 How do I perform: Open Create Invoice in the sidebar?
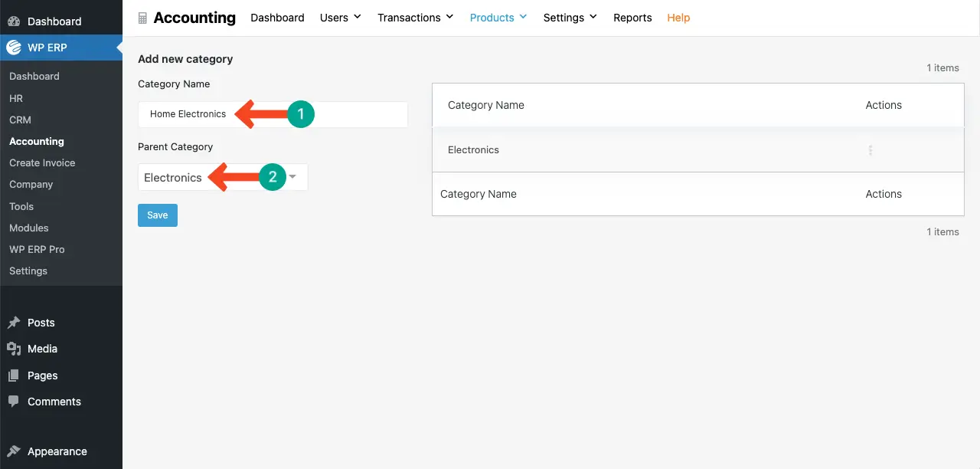click(x=42, y=162)
